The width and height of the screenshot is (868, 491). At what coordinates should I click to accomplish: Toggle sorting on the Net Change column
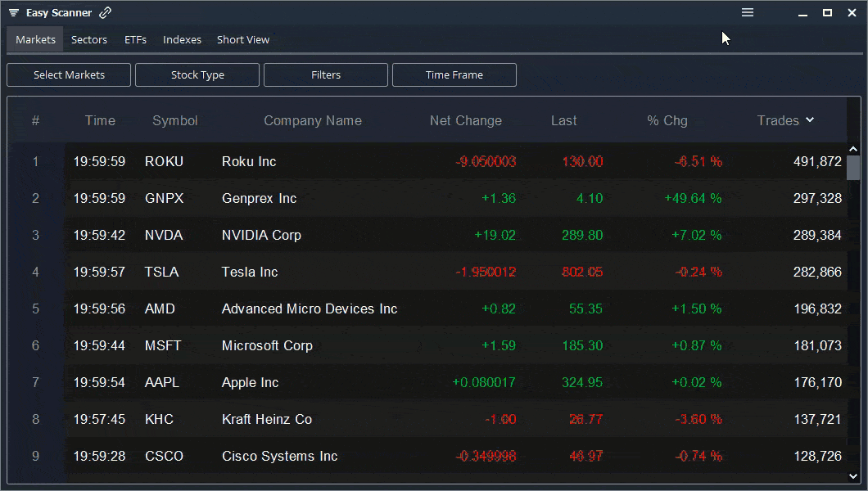[x=465, y=120]
